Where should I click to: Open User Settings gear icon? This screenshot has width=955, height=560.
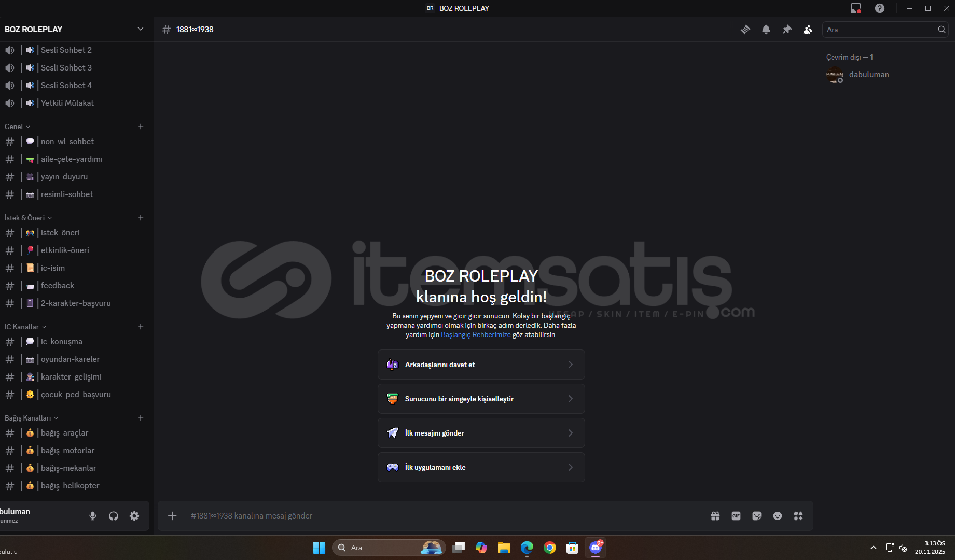(134, 516)
